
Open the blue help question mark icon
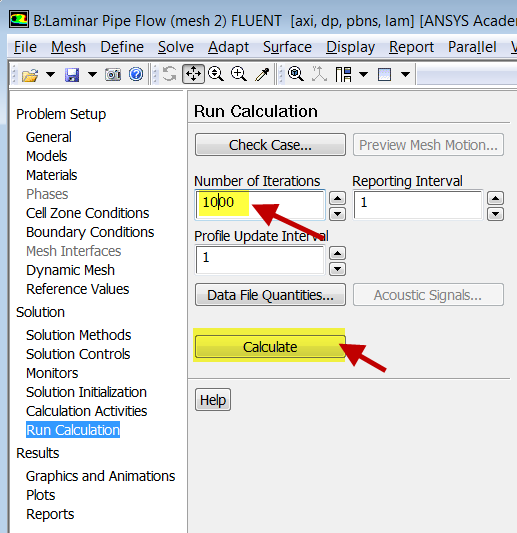pos(136,74)
